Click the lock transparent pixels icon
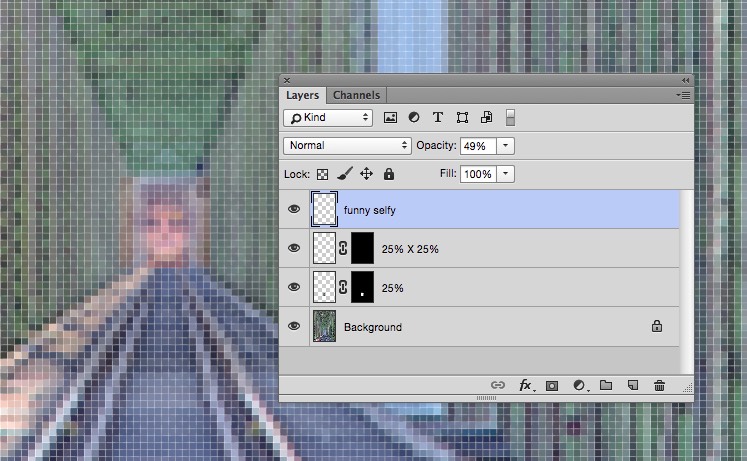The width and height of the screenshot is (747, 461). tap(323, 174)
